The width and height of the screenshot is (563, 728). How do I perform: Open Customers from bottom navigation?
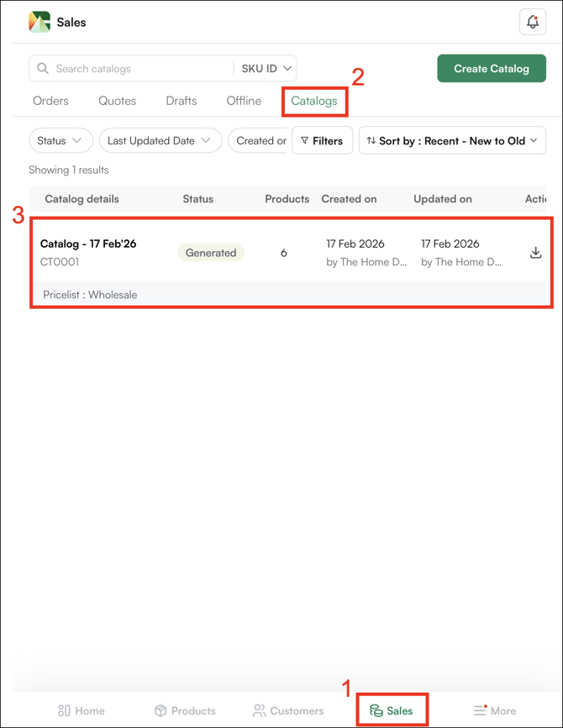point(288,710)
